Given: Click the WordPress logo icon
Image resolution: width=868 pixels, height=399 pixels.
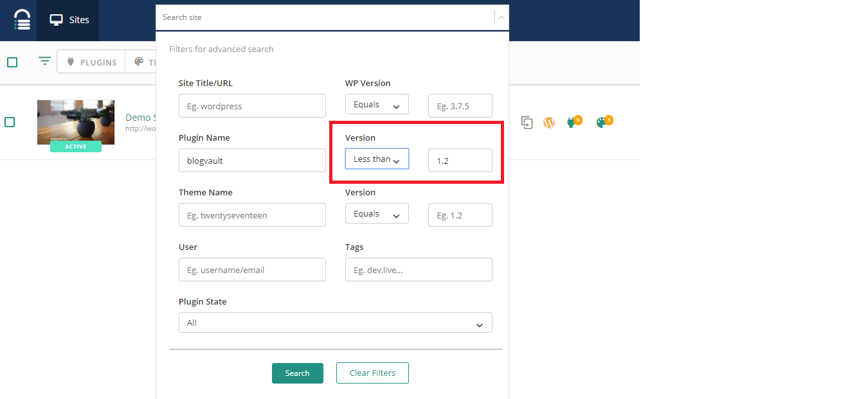Looking at the screenshot, I should [548, 122].
